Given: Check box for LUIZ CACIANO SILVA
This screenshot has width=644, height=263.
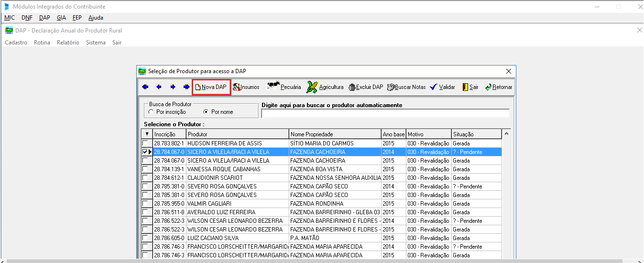Looking at the screenshot, I should (x=145, y=238).
